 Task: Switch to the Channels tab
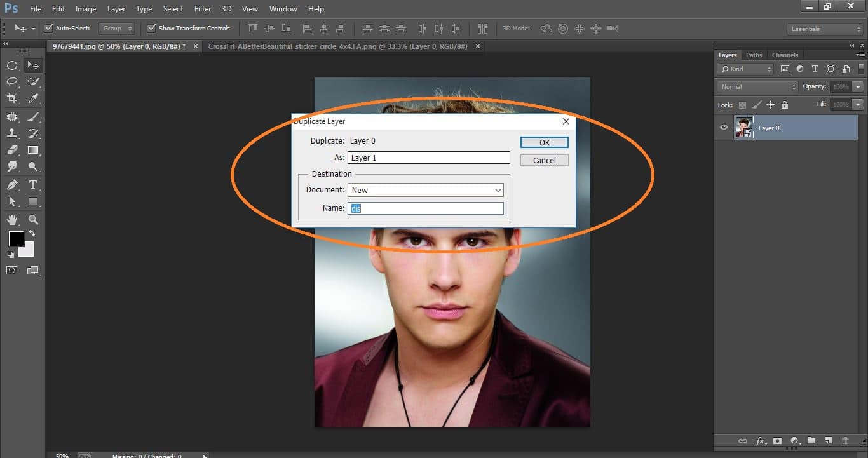(785, 55)
